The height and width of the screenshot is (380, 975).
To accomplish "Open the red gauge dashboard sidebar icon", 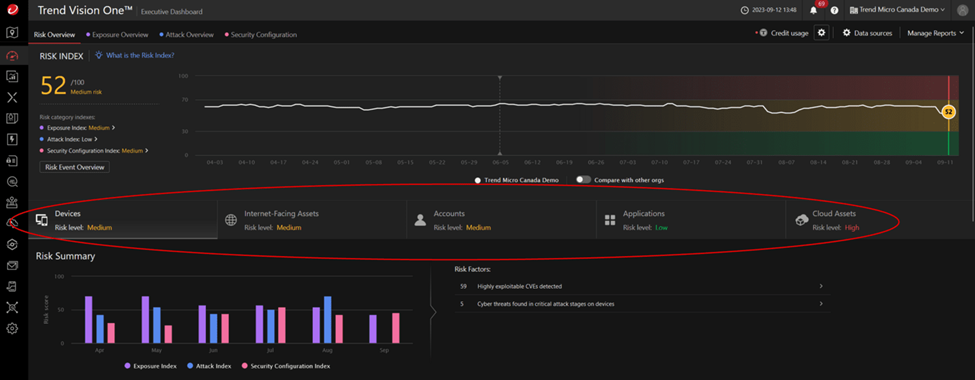I will click(12, 55).
